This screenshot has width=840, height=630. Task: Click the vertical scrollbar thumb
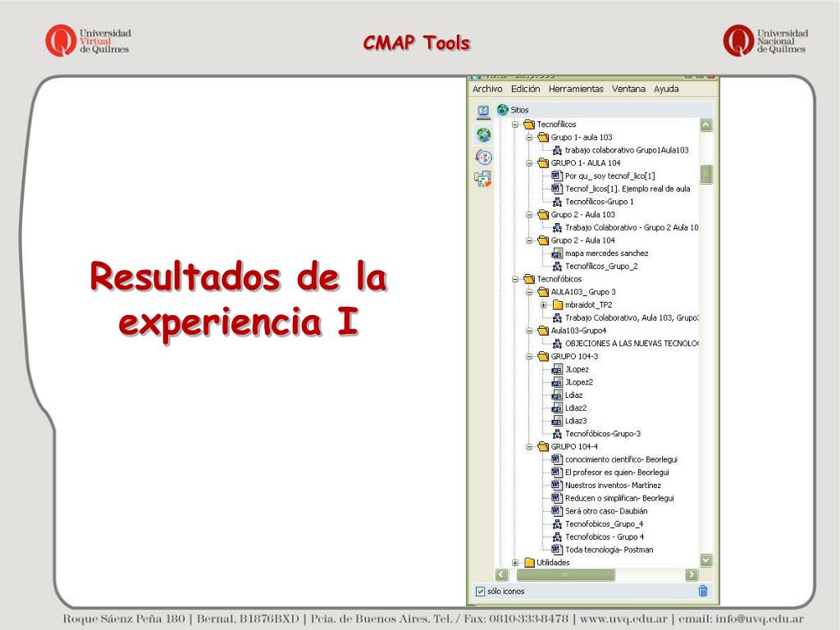[x=706, y=174]
